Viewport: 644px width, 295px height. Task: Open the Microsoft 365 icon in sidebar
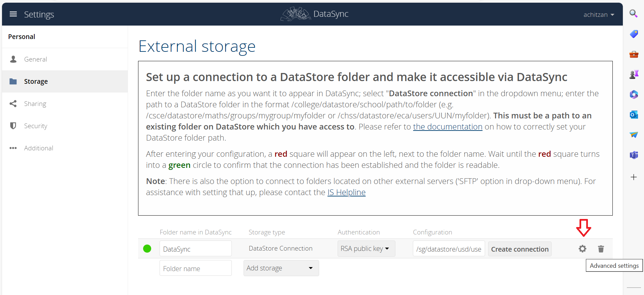coord(634,95)
